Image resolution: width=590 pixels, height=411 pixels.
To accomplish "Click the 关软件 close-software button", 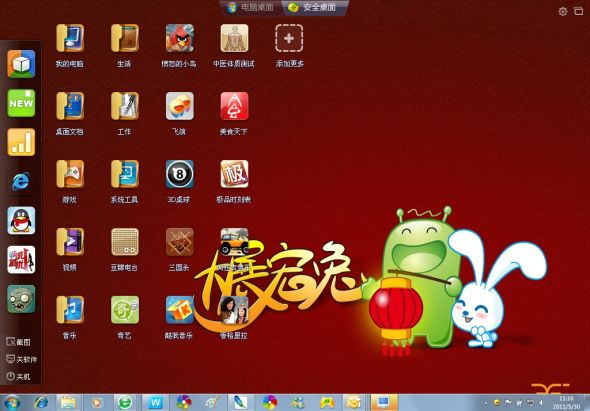I will pyautogui.click(x=21, y=359).
